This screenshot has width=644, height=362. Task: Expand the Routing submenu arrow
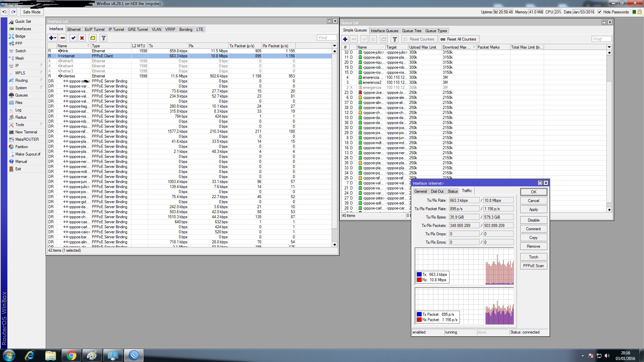(42, 80)
